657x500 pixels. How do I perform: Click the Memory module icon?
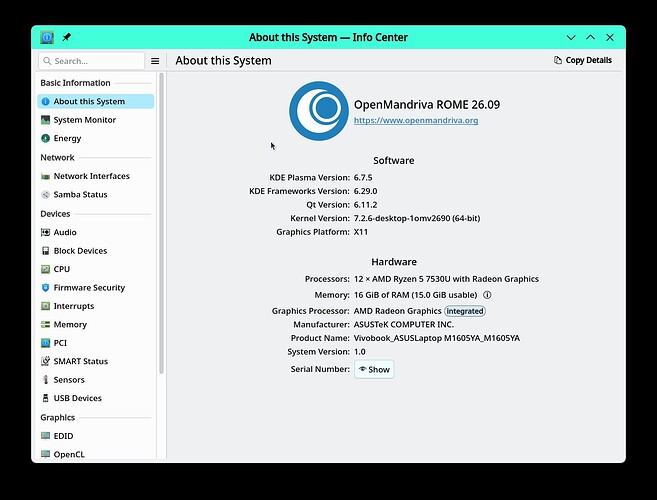tap(45, 324)
